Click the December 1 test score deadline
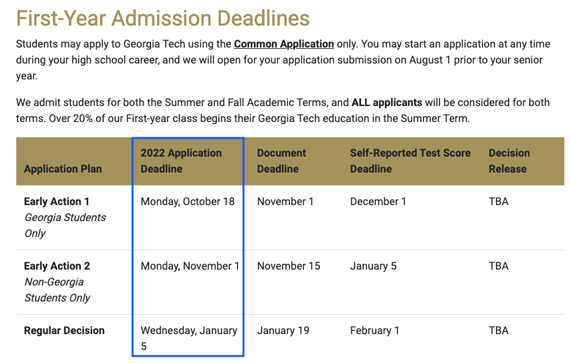The image size is (570, 363). [378, 201]
